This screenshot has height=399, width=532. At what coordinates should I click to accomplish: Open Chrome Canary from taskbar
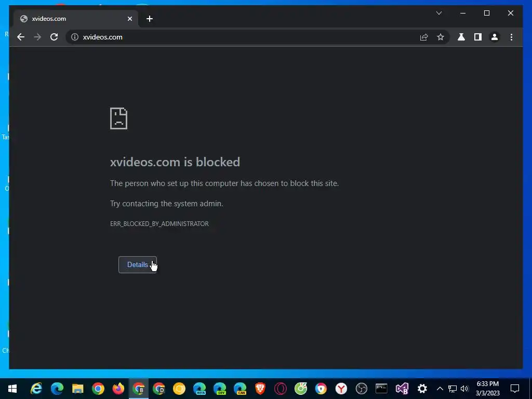tap(179, 389)
